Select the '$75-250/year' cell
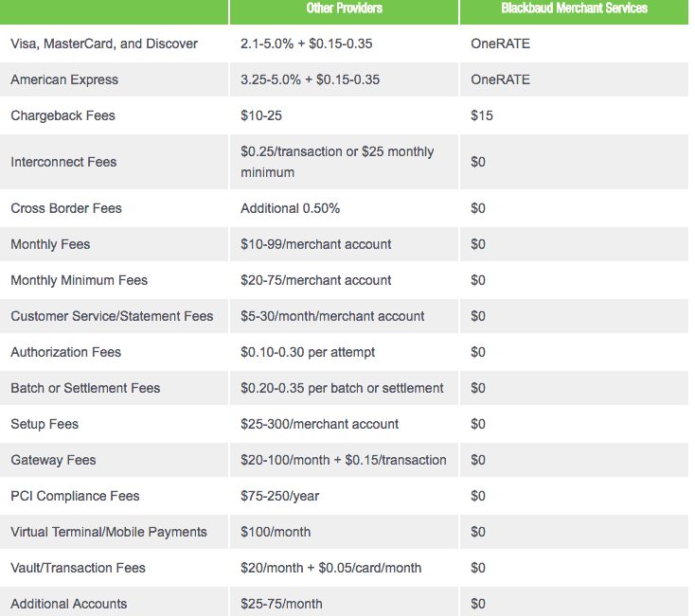Viewport: 695px width, 616px height. click(279, 496)
